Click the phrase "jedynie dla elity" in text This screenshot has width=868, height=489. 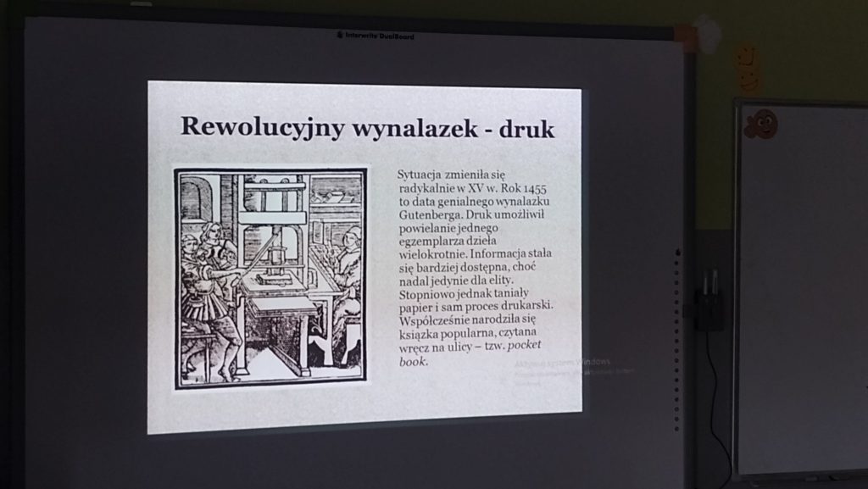click(x=487, y=279)
